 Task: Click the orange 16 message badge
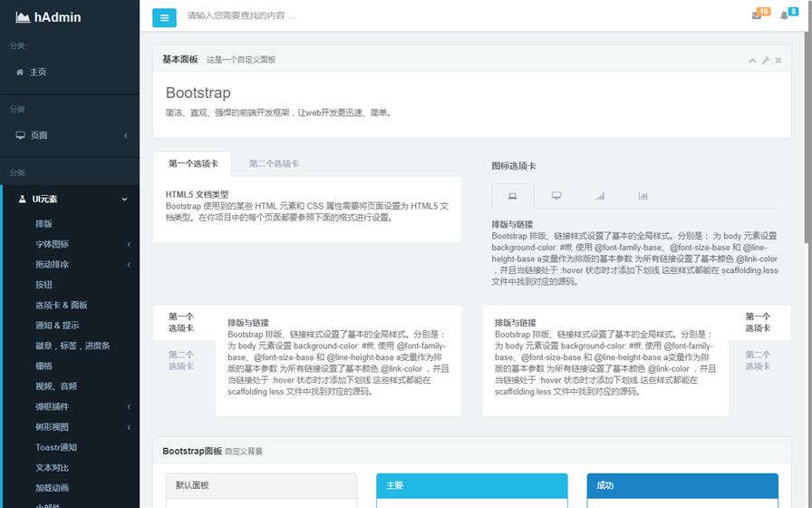click(x=763, y=12)
